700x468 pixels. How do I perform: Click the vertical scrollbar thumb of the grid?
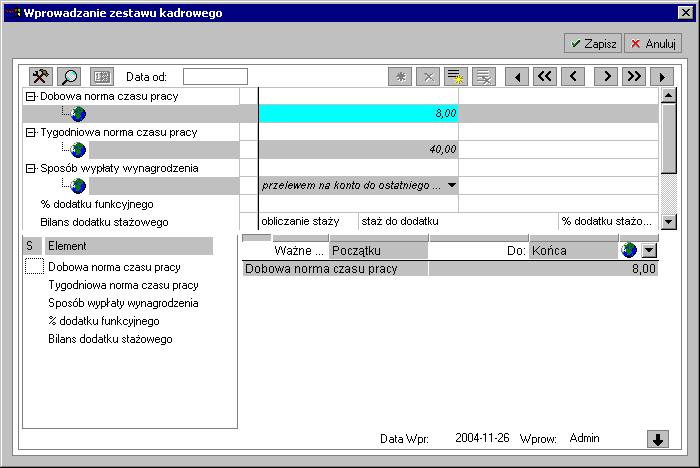[668, 138]
